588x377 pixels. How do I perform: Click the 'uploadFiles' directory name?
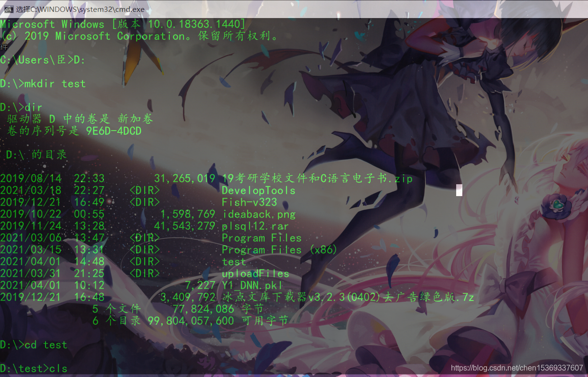click(x=256, y=273)
